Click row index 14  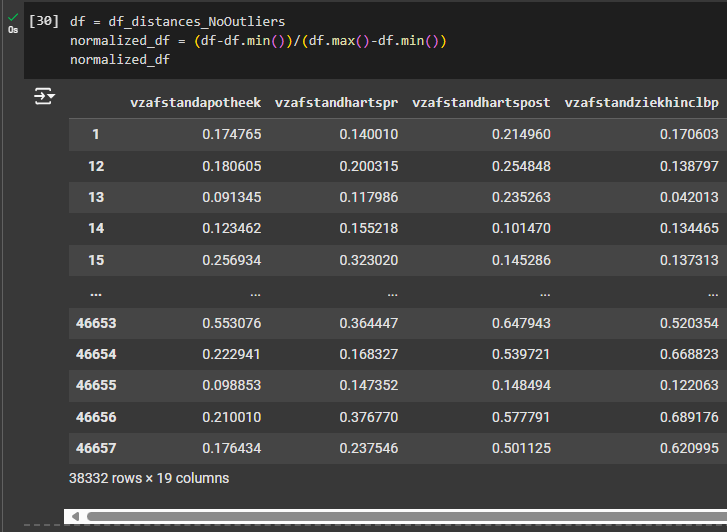click(x=96, y=228)
